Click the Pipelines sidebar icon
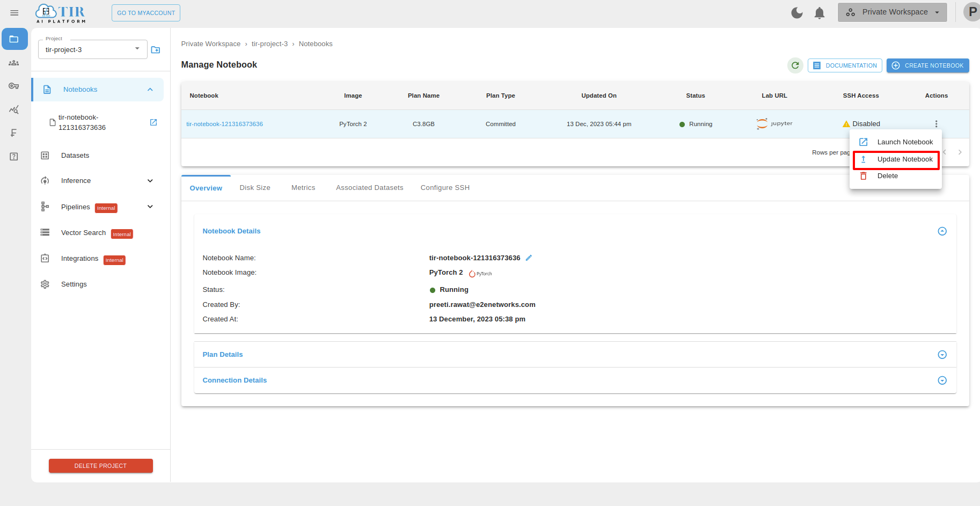The image size is (980, 506). [45, 207]
